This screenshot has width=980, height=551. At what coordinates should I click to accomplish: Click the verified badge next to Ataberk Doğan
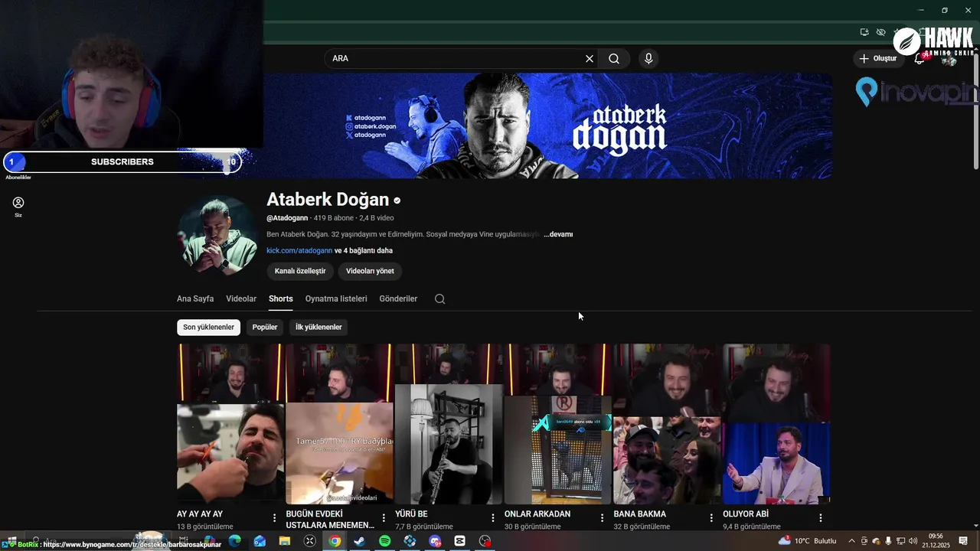(x=397, y=201)
